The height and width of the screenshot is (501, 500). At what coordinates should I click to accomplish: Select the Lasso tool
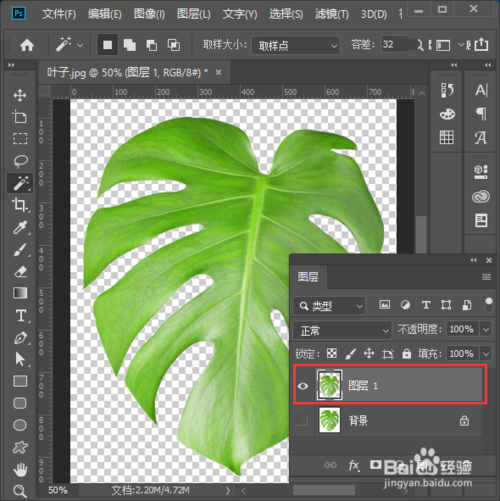pyautogui.click(x=20, y=161)
